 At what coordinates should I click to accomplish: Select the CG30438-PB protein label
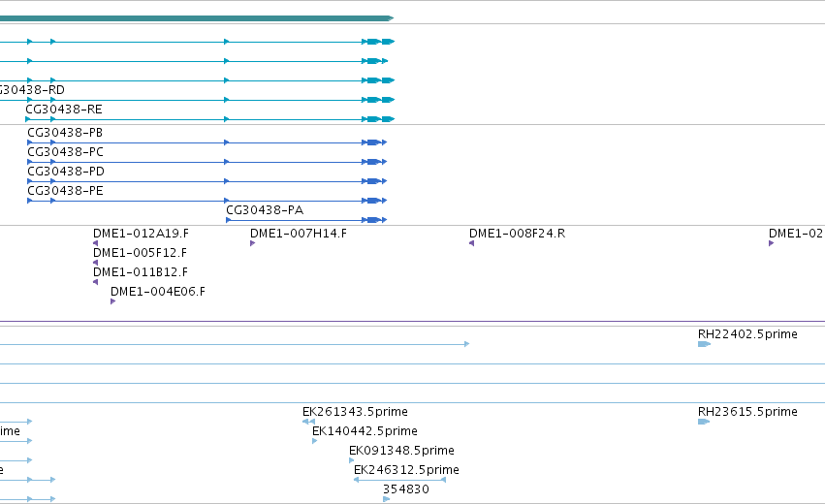[x=65, y=133]
